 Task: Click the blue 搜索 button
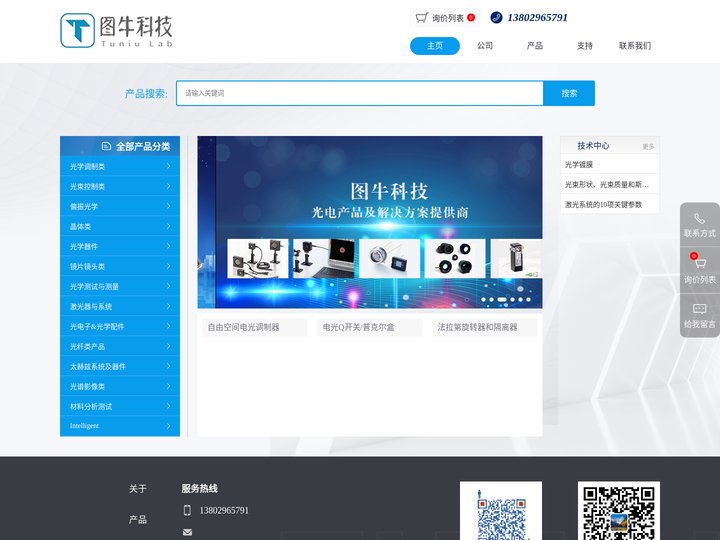point(569,93)
